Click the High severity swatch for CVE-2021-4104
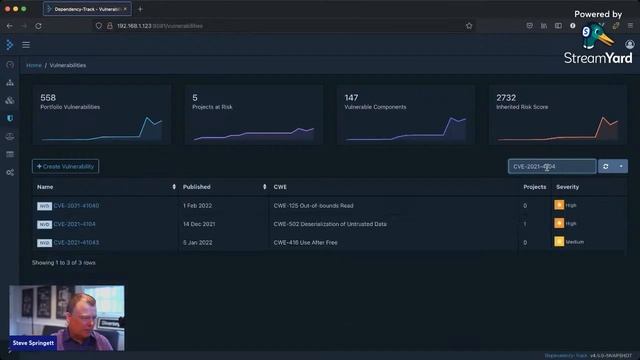Image resolution: width=640 pixels, height=360 pixels. [559, 223]
